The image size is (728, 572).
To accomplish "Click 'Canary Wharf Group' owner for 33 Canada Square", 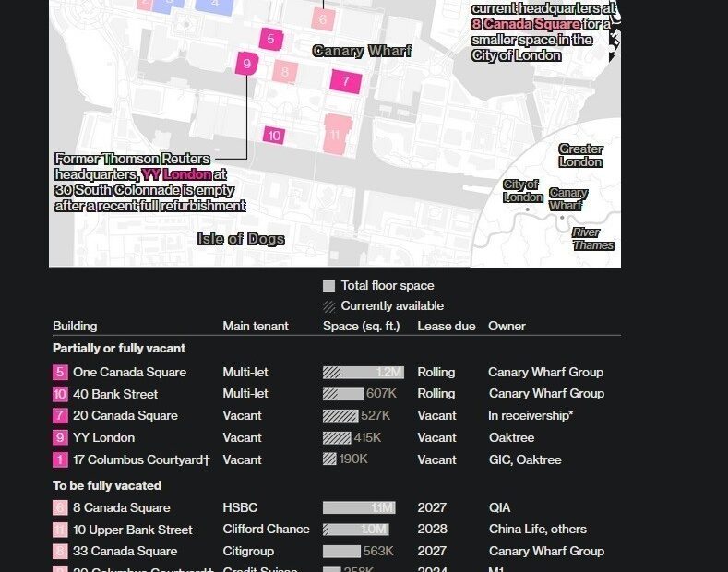I will coord(546,551).
